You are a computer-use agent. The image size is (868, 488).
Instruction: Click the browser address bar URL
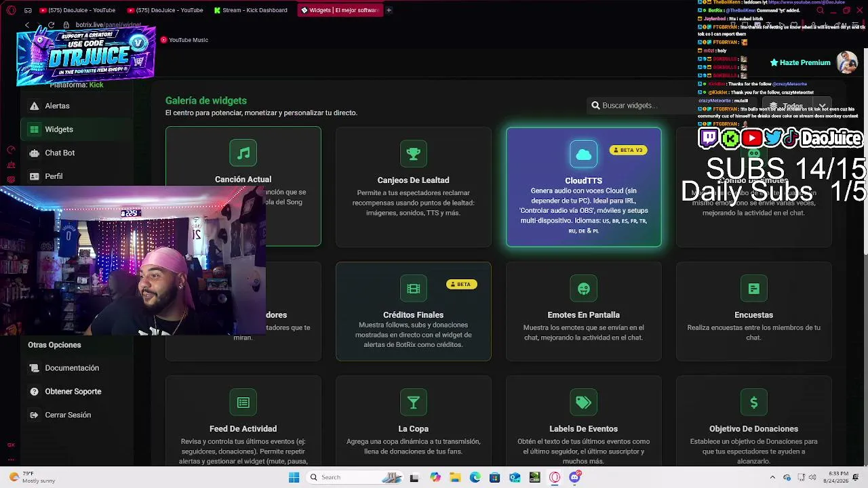(108, 25)
